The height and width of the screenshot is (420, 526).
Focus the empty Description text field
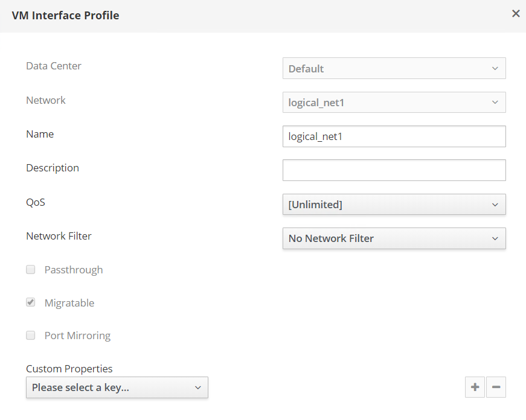click(x=394, y=170)
